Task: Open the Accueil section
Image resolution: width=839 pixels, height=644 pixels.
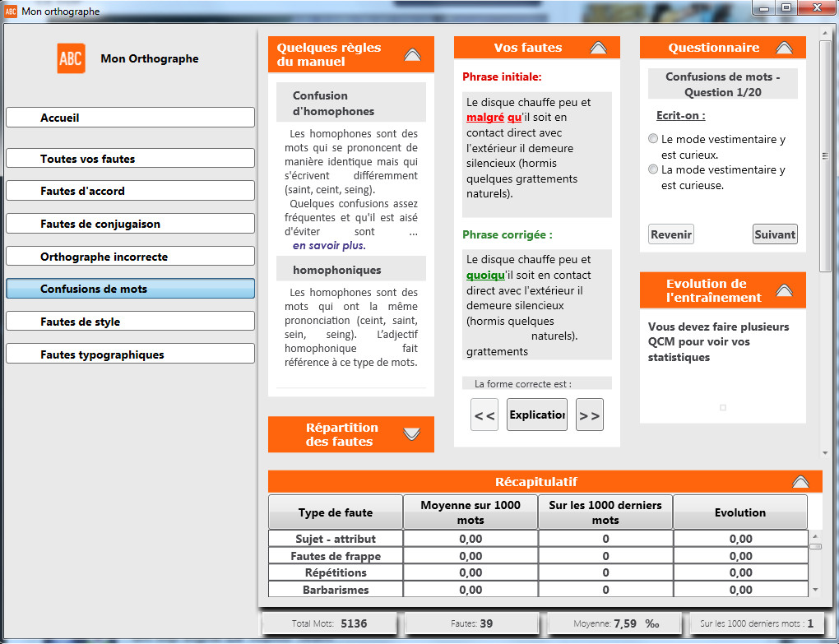Action: [130, 118]
